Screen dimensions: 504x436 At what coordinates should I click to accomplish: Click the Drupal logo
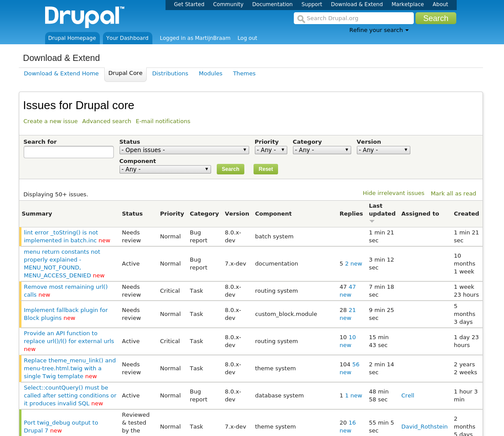(85, 17)
